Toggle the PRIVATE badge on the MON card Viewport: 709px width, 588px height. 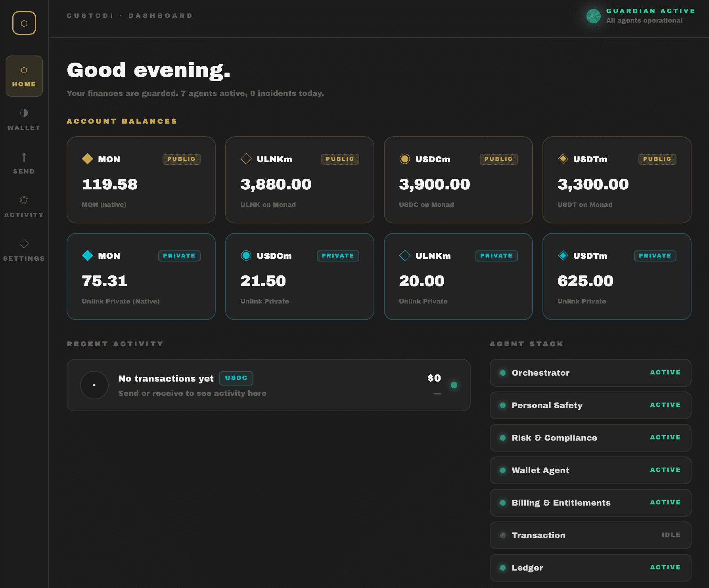(179, 256)
